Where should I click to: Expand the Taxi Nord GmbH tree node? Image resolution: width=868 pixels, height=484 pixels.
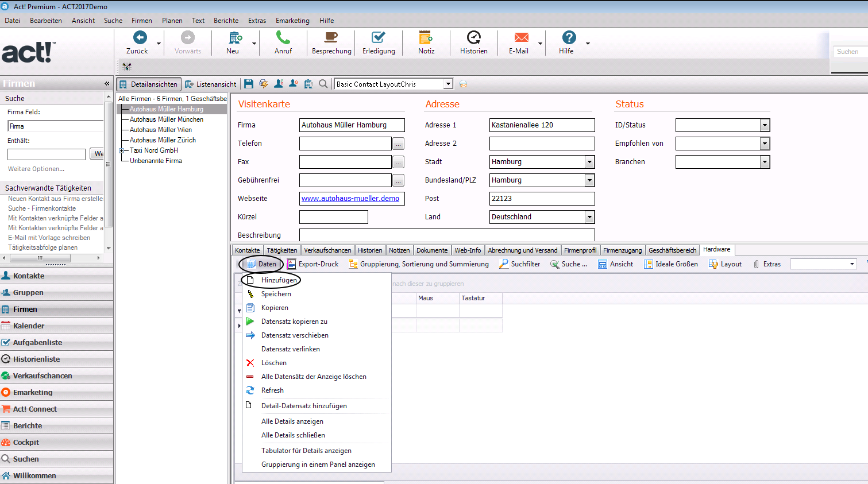pos(121,150)
